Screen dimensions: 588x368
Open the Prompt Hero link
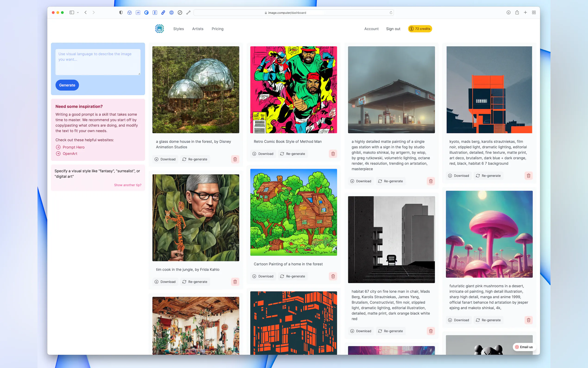click(73, 147)
